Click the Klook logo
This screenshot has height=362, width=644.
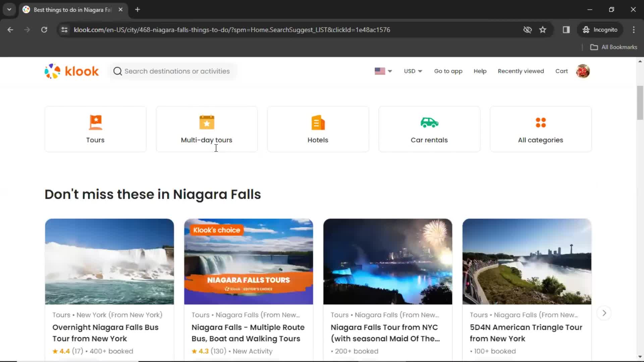pyautogui.click(x=71, y=71)
